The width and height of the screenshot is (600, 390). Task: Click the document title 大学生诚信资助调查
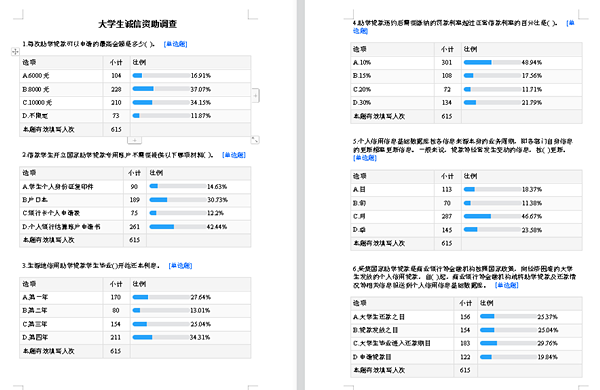[x=137, y=24]
